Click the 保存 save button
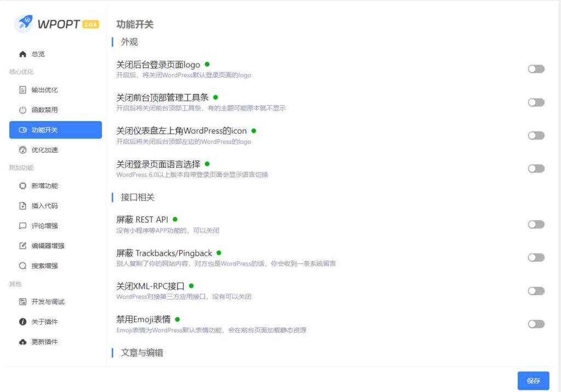561x392 pixels. (x=533, y=381)
